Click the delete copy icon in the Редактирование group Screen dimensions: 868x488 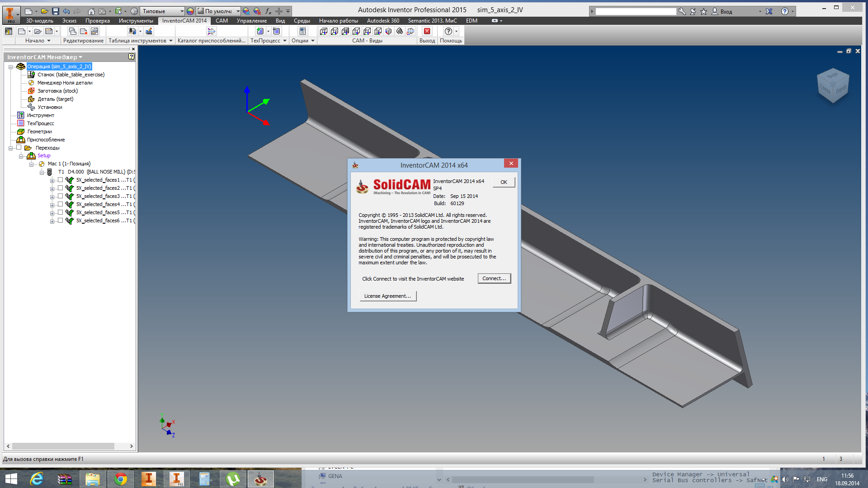click(84, 31)
